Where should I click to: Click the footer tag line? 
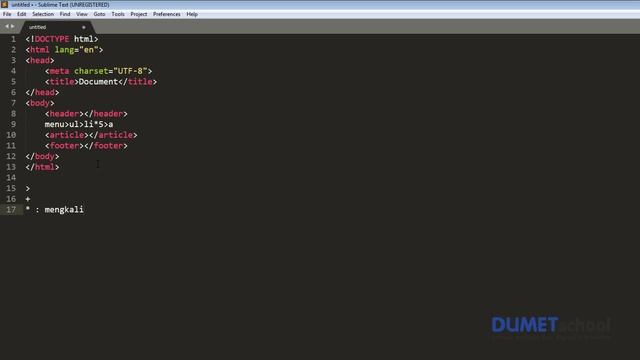86,145
